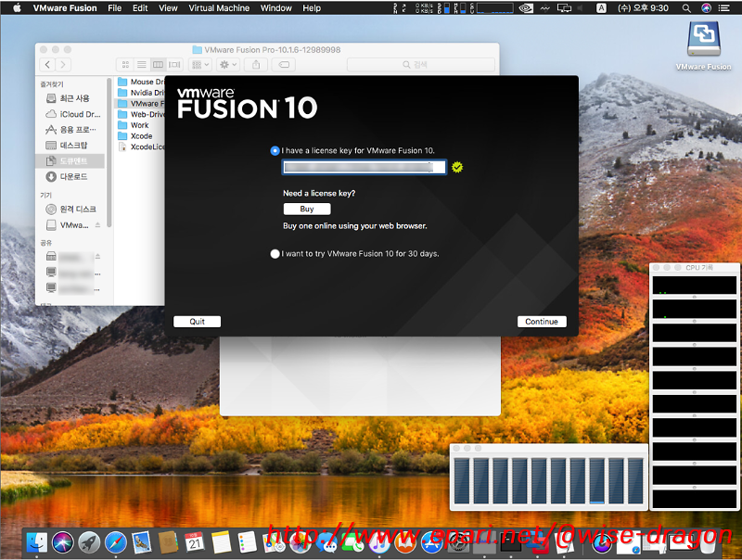Image resolution: width=742 pixels, height=560 pixels.
Task: Open the Finder arrange-by dropdown
Action: click(x=200, y=64)
